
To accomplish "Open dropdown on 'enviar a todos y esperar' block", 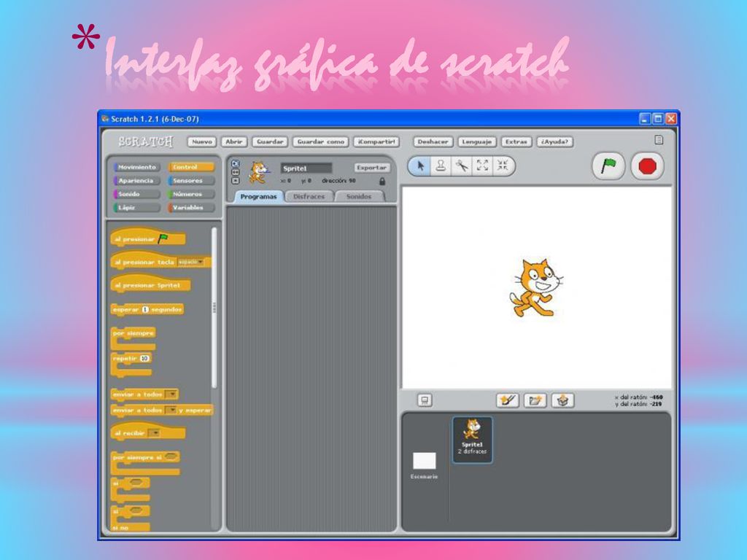I will (171, 410).
